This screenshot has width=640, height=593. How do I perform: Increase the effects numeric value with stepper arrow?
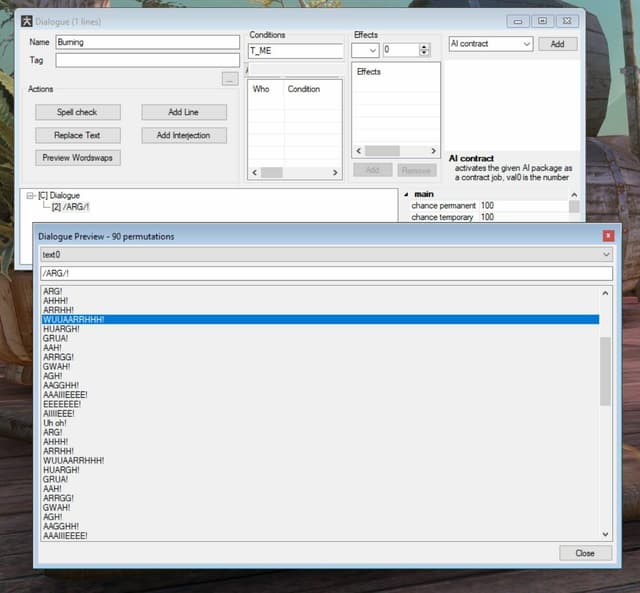424,47
